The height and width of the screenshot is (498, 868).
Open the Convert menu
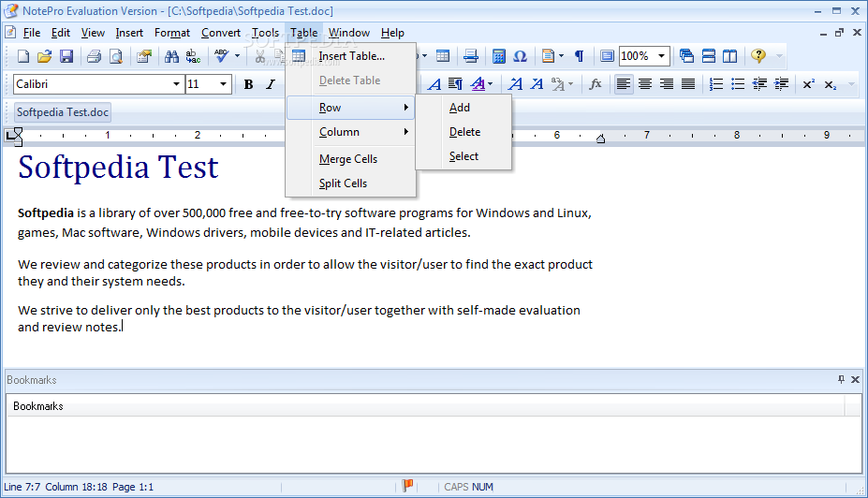click(221, 33)
